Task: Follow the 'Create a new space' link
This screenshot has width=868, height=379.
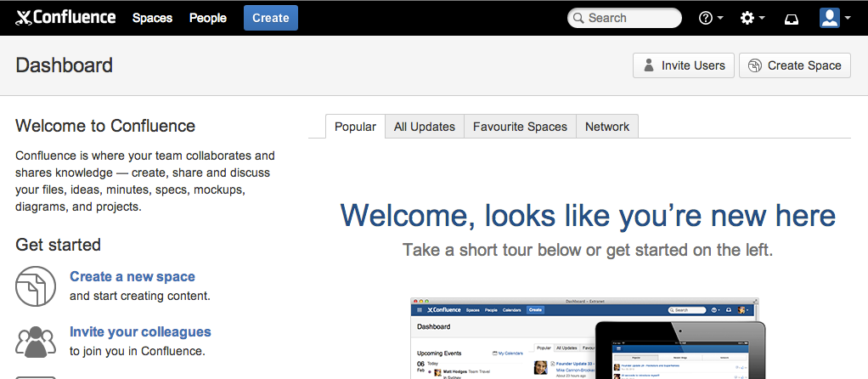Action: click(x=132, y=276)
